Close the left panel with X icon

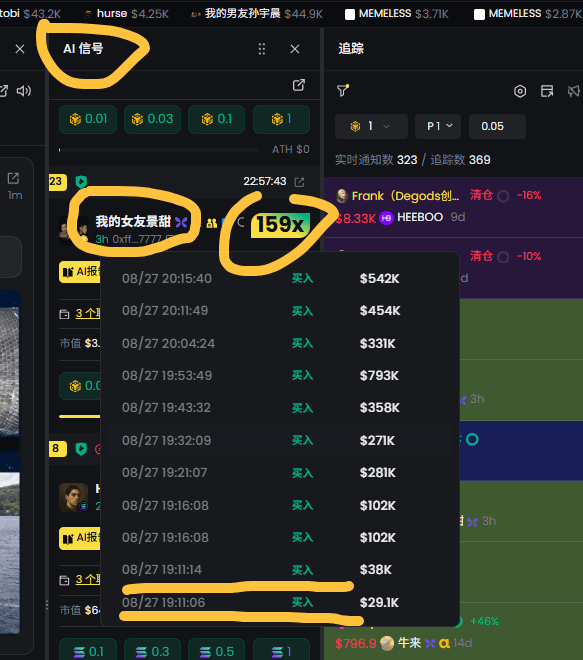tap(20, 49)
